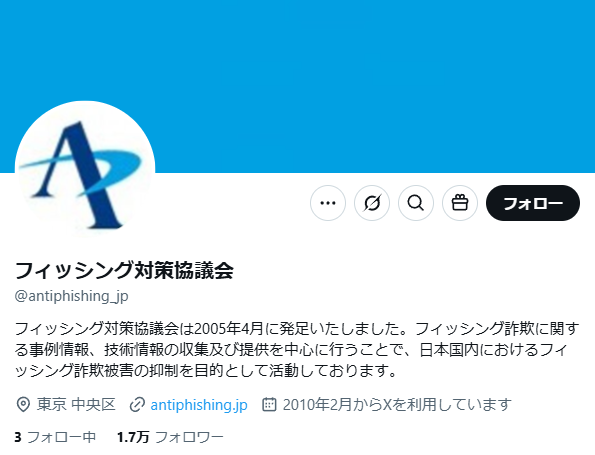Click the number 3 following count
Viewport: 595px width, 455px height.
click(18, 437)
